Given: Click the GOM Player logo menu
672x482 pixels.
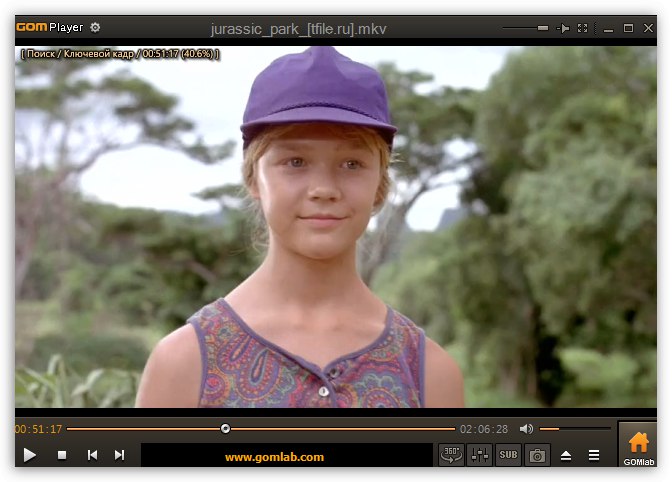Looking at the screenshot, I should 49,27.
